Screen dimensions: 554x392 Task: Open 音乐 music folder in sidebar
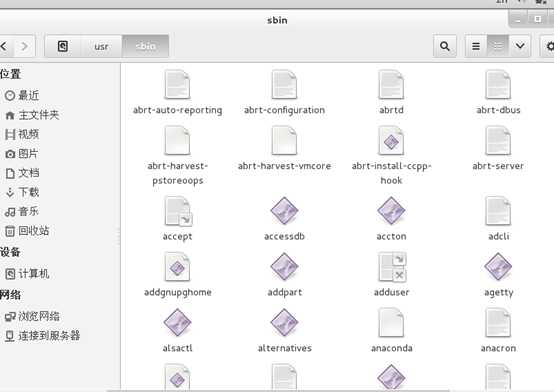pos(22,211)
